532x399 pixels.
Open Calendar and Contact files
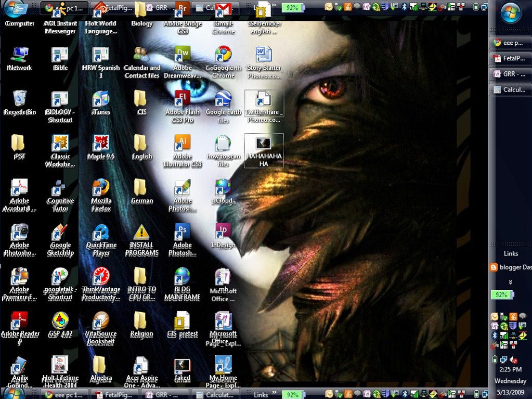coord(141,62)
